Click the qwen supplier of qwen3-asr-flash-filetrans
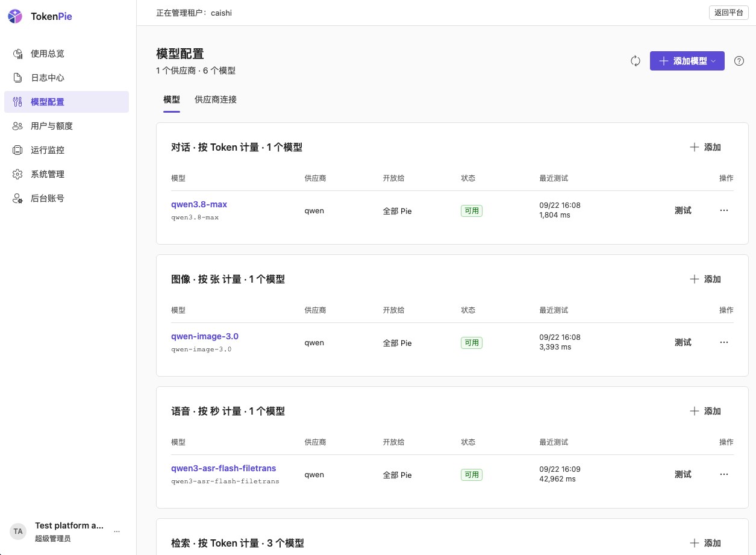The width and height of the screenshot is (756, 555). click(314, 475)
